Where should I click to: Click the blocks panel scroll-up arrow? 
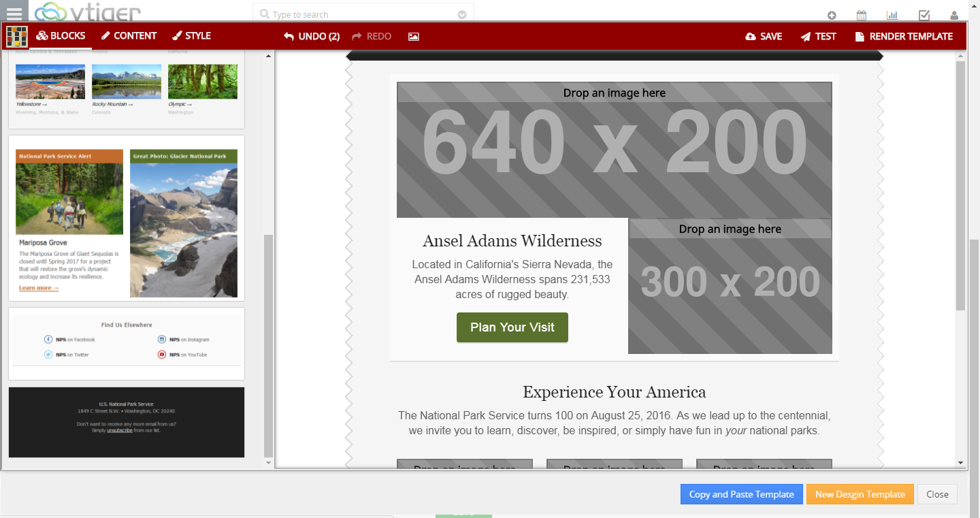268,56
